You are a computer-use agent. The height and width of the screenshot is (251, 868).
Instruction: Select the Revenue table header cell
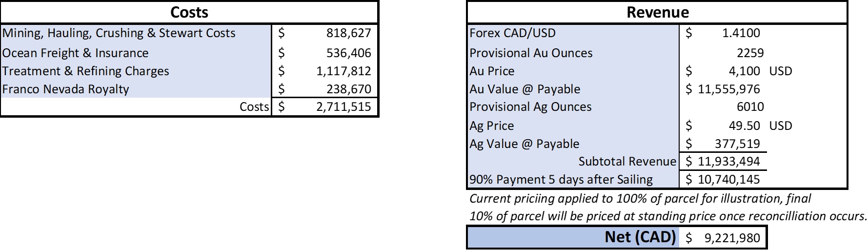(657, 13)
